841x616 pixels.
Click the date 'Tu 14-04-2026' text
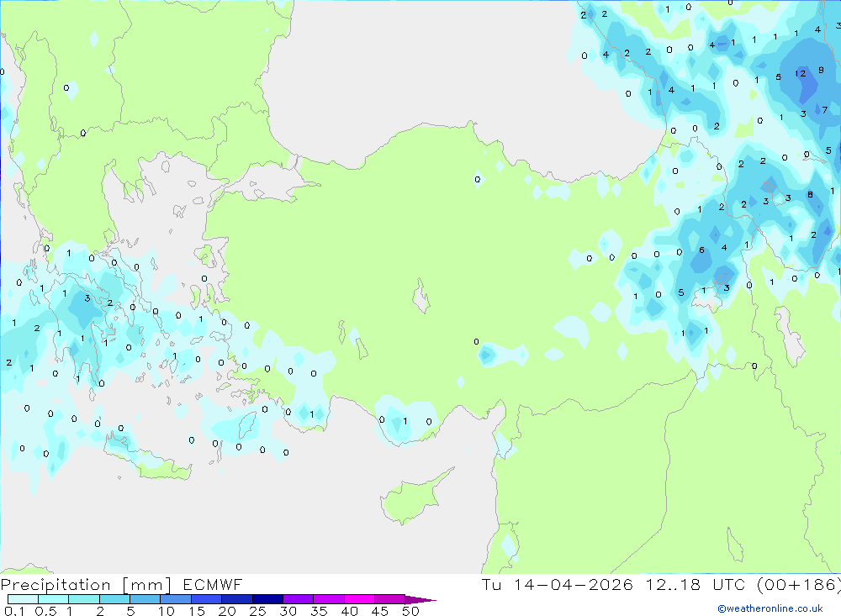(x=558, y=585)
